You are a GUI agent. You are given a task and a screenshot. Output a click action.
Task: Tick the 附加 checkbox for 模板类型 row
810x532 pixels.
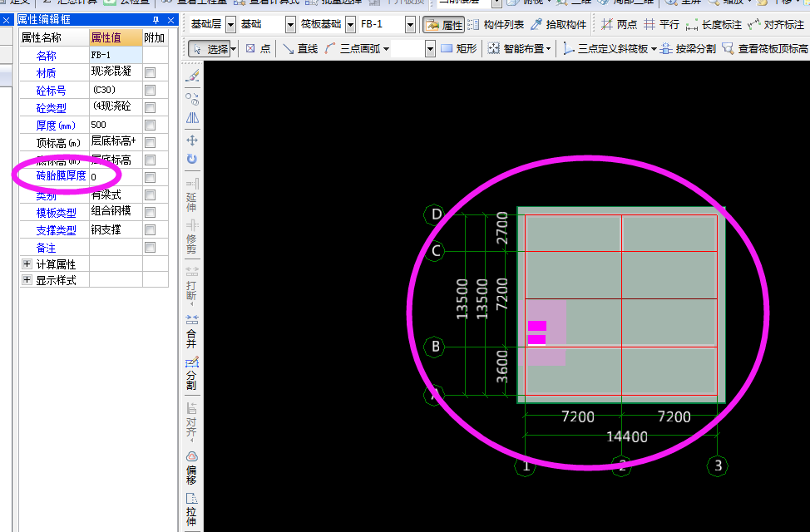coord(151,212)
